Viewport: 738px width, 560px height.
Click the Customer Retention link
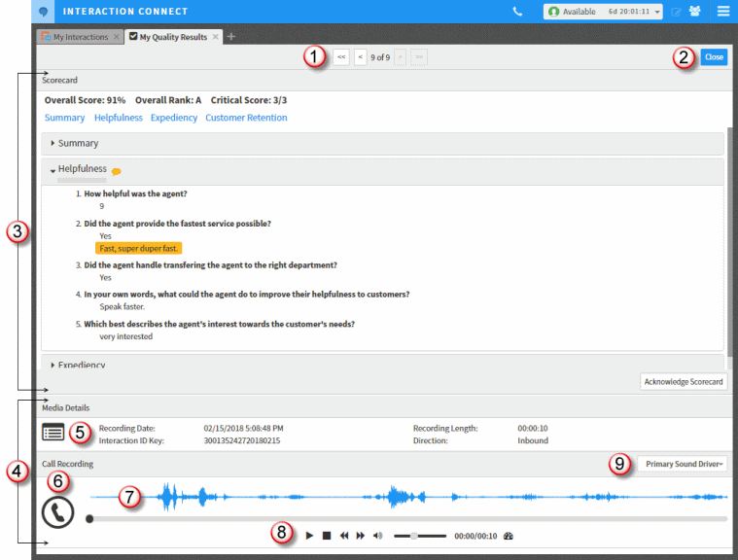(x=246, y=118)
